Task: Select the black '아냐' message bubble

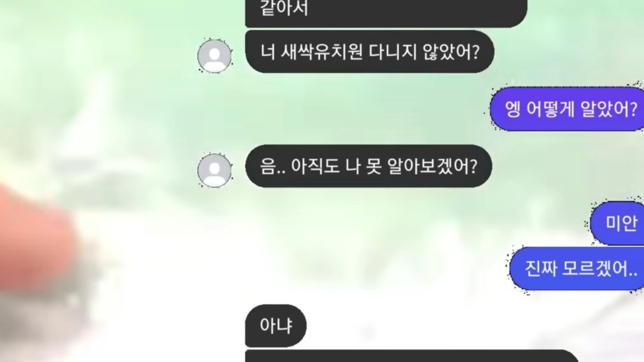Action: coord(276,326)
